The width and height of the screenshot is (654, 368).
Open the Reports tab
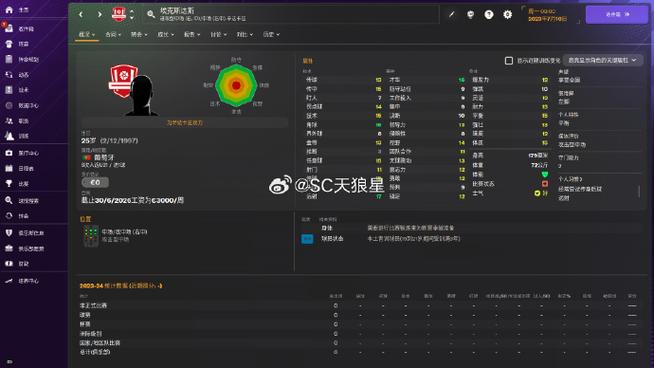192,35
